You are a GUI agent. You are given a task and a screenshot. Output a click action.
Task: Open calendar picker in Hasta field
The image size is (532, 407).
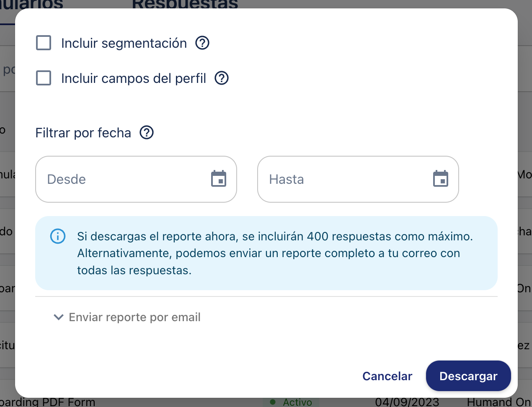tap(441, 179)
